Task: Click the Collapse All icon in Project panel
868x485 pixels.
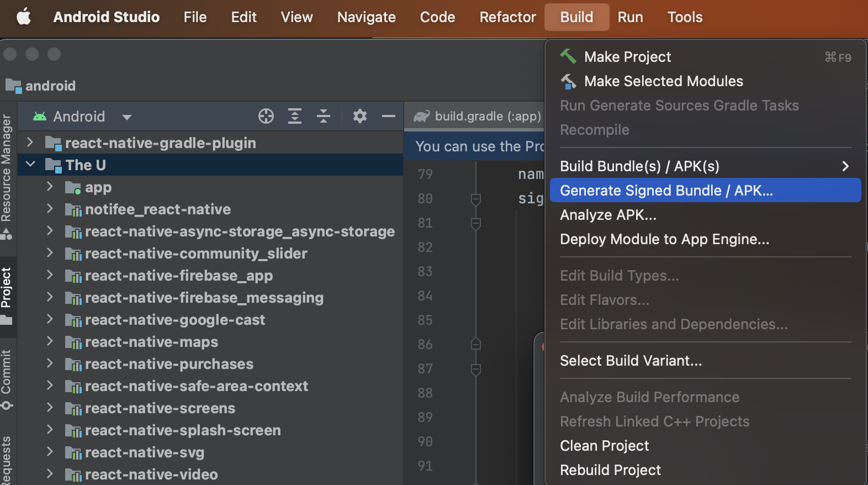Action: tap(324, 116)
